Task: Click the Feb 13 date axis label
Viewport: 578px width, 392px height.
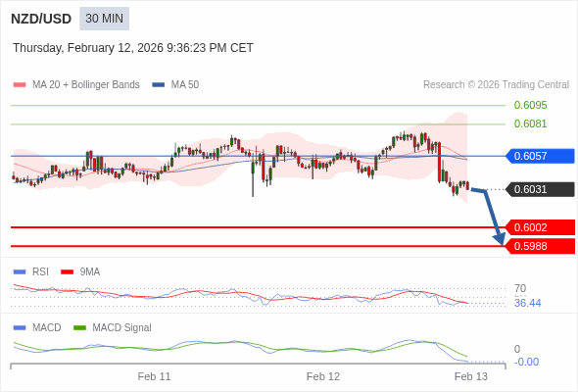Action: (471, 376)
